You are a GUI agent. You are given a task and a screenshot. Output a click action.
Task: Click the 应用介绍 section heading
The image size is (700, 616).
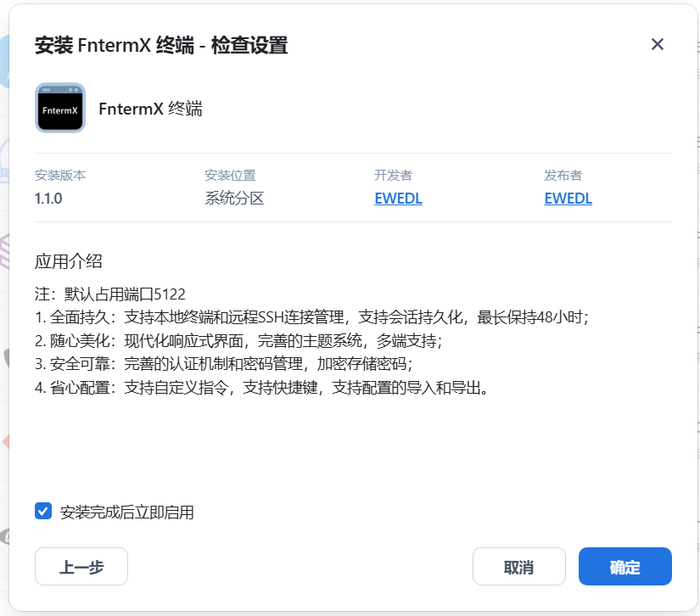tap(69, 260)
